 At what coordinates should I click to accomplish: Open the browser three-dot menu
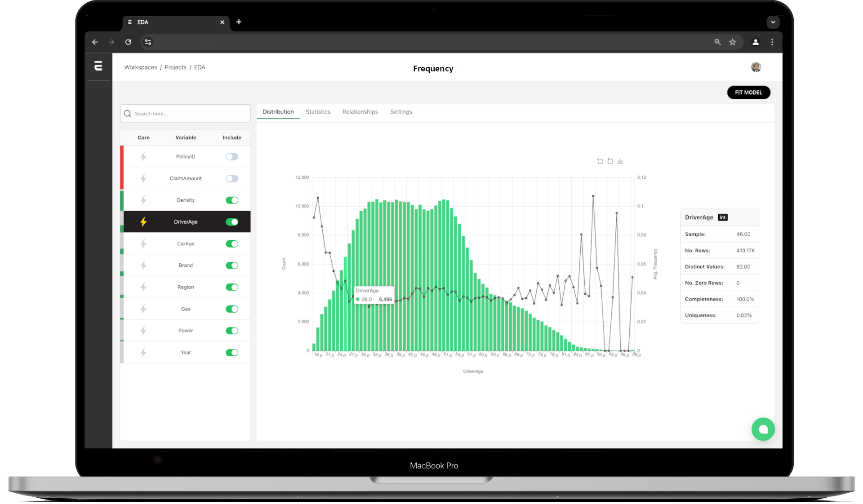[x=772, y=42]
